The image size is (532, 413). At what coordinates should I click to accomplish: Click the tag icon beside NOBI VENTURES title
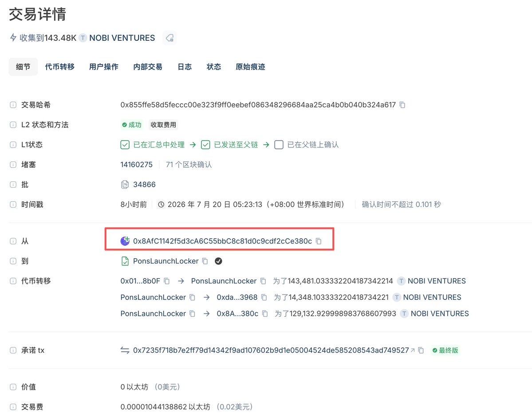pyautogui.click(x=169, y=38)
